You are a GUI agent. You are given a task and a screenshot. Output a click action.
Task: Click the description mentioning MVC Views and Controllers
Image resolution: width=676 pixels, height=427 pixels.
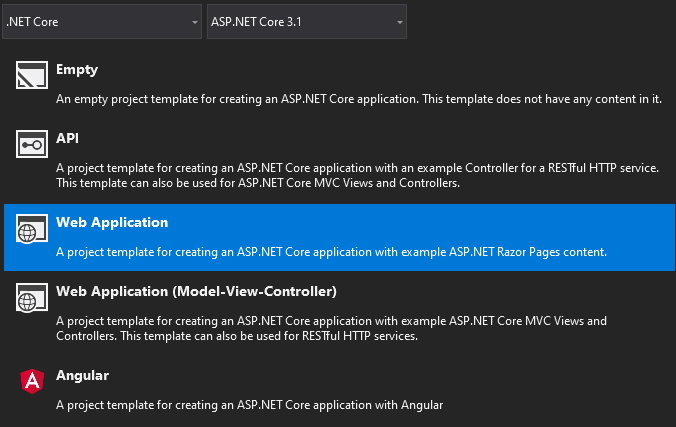coord(331,328)
